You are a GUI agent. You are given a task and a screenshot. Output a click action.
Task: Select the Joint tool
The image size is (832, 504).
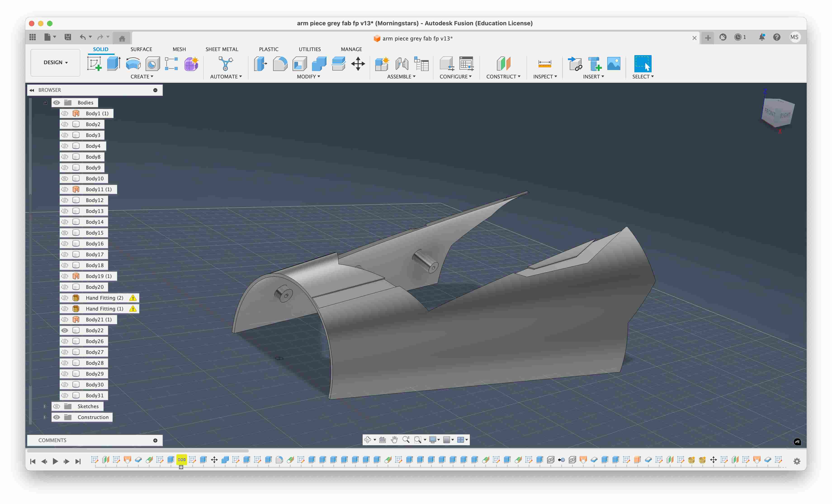point(402,64)
